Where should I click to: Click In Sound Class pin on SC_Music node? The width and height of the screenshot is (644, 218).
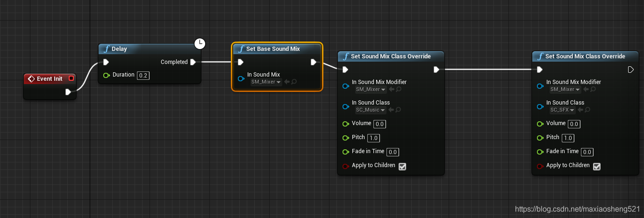point(345,106)
